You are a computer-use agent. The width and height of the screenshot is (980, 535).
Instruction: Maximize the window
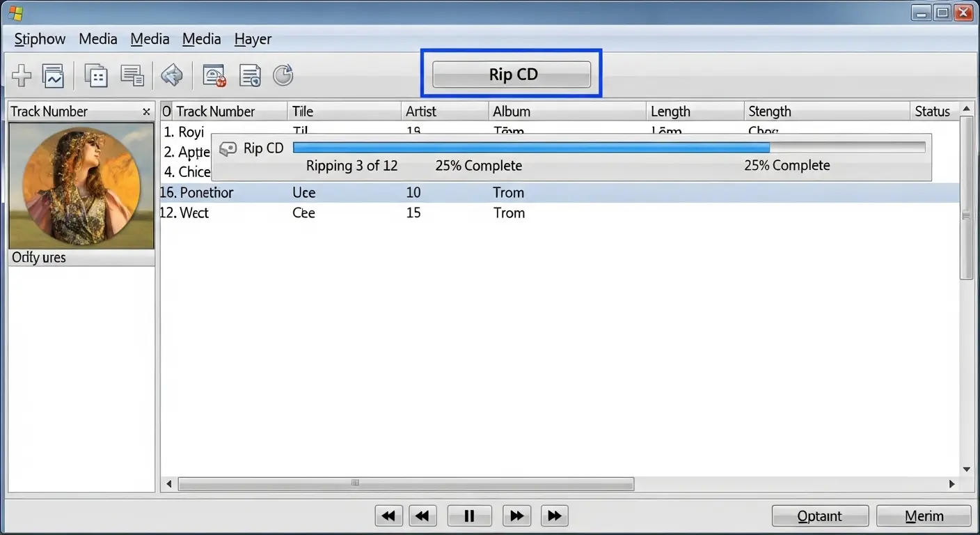[x=942, y=12]
